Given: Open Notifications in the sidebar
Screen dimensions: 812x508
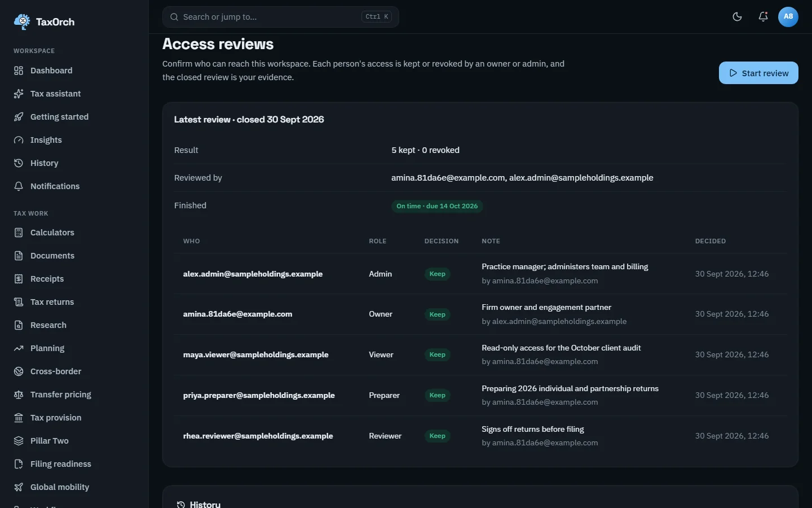Looking at the screenshot, I should coord(74,186).
